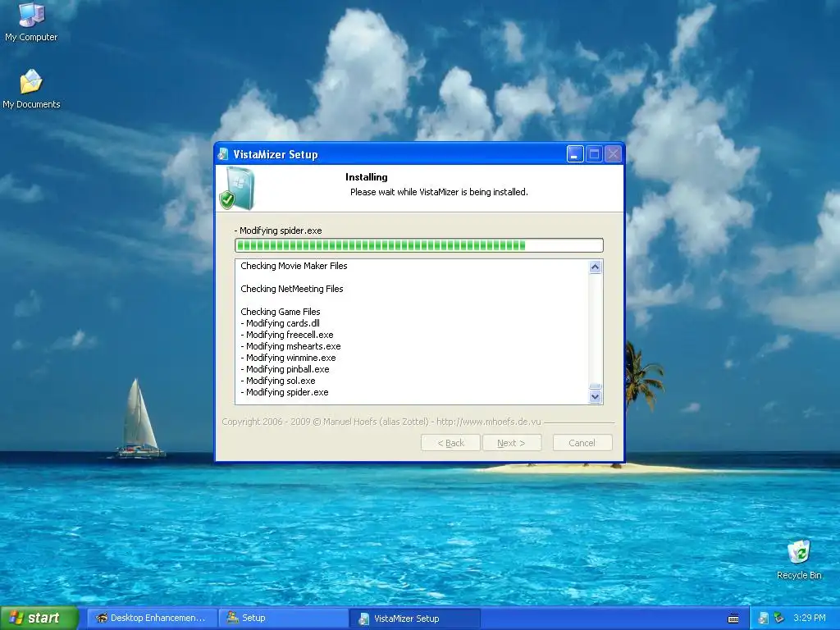Screen dimensions: 840x630
Task: Click the copyright Manuel Hoefs text
Action: 381,422
